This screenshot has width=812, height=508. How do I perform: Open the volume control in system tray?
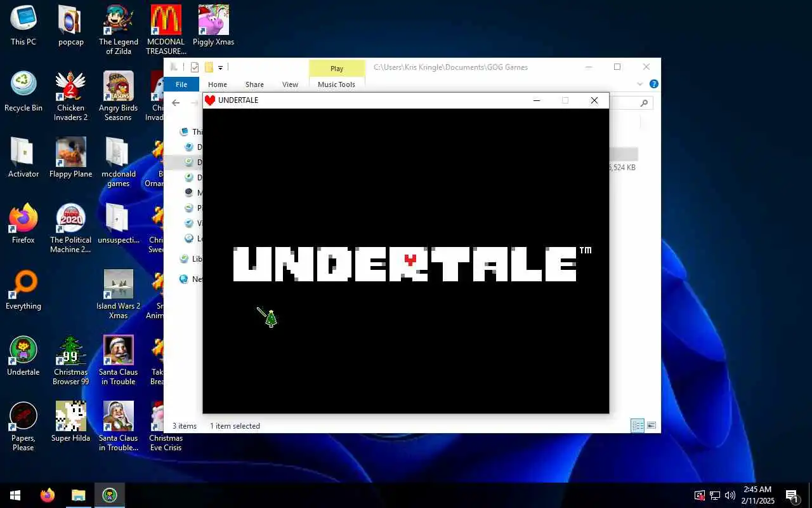click(x=730, y=495)
